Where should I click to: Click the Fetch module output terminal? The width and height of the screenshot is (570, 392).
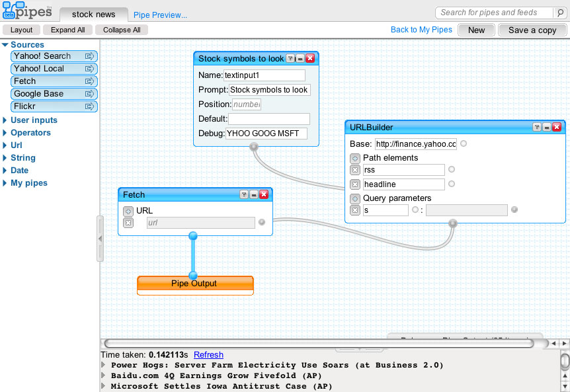tap(193, 236)
